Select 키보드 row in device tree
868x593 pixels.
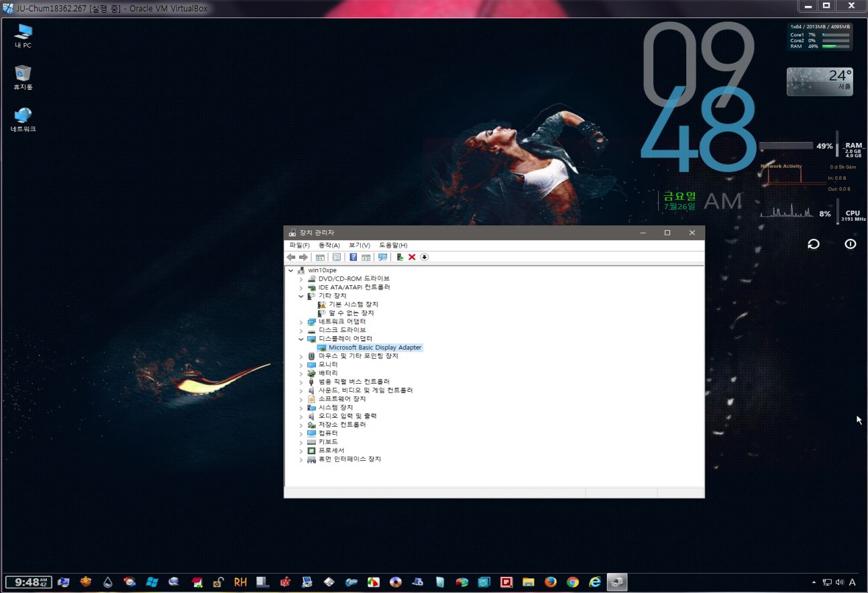click(328, 442)
